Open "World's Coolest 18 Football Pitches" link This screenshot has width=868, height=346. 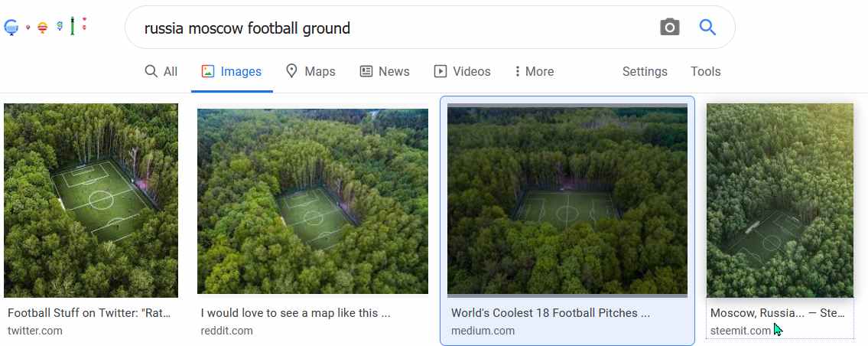pos(551,313)
